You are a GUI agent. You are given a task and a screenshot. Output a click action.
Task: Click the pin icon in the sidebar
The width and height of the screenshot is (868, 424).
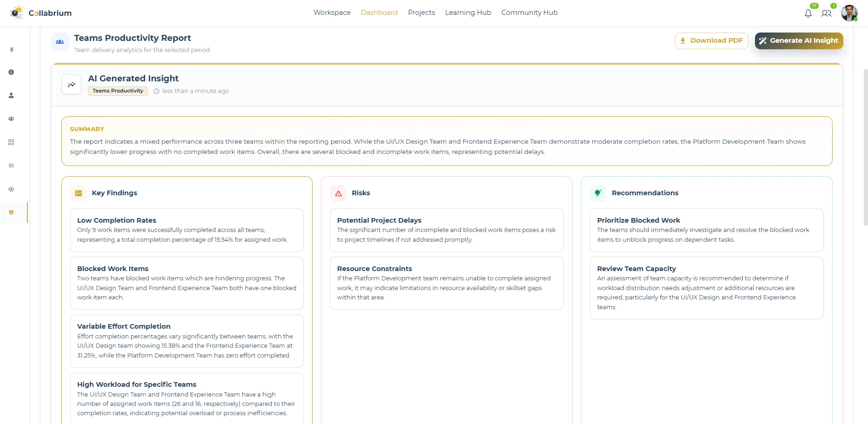(x=12, y=50)
